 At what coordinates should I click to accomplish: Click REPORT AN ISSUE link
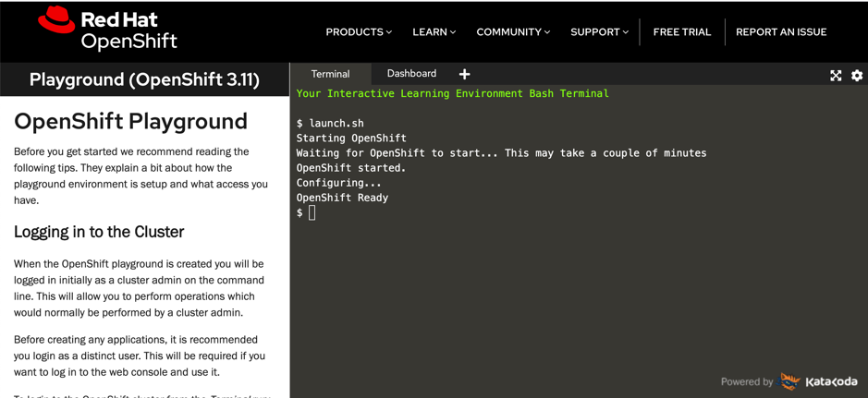pyautogui.click(x=781, y=32)
